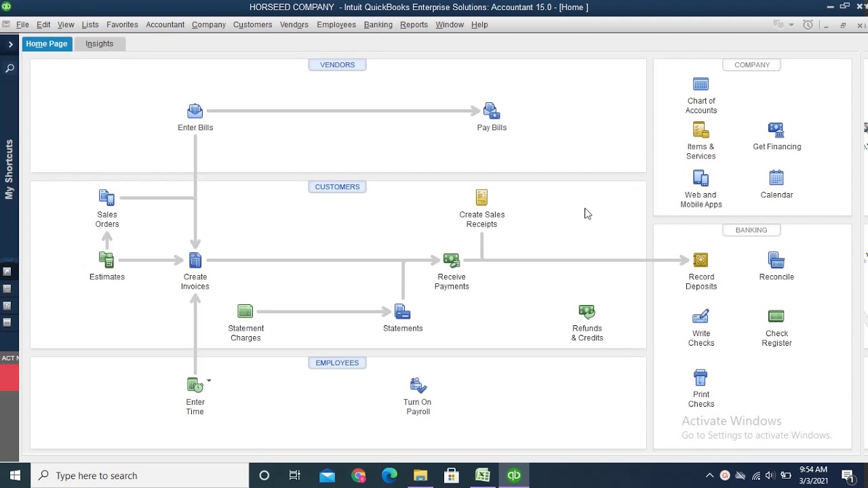The width and height of the screenshot is (868, 488).
Task: Click the bar chart icon in left sidebar
Action: click(7, 306)
